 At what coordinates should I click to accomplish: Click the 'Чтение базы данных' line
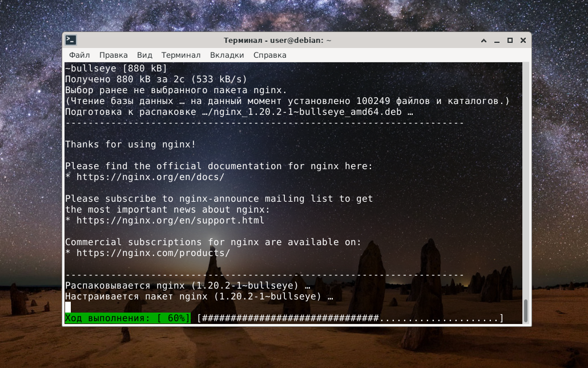(287, 101)
